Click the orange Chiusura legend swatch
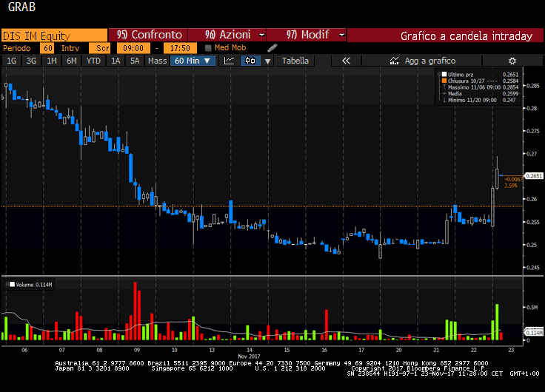Image resolution: width=545 pixels, height=392 pixels. click(444, 81)
